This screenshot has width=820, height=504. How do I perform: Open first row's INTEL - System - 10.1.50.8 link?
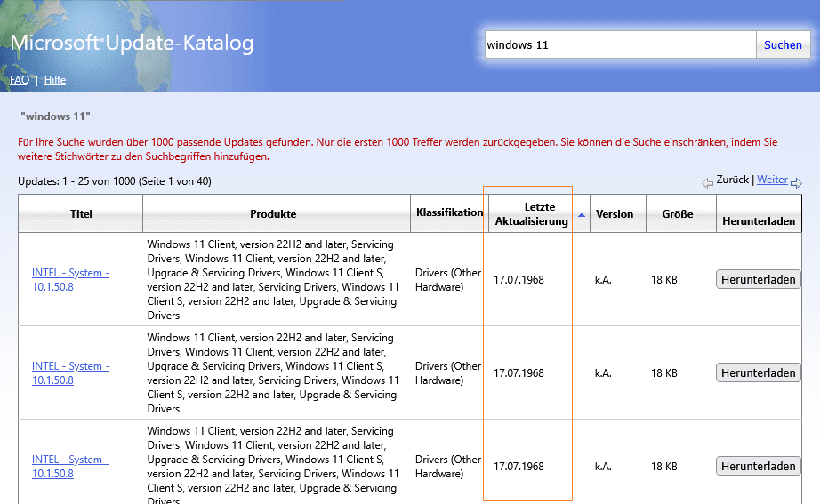[70, 280]
